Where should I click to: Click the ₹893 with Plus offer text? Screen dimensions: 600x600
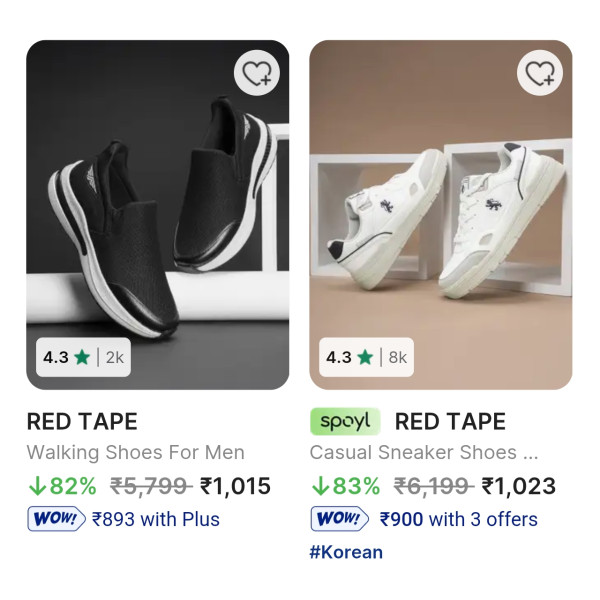(155, 519)
